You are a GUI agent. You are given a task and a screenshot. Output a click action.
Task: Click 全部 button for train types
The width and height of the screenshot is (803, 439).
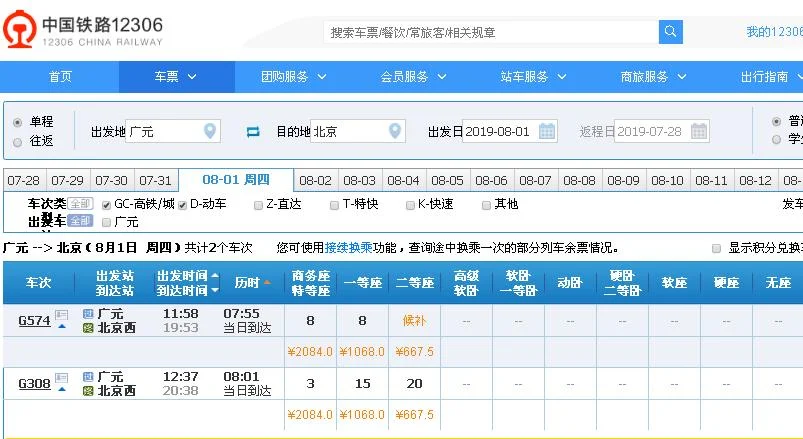[80, 203]
